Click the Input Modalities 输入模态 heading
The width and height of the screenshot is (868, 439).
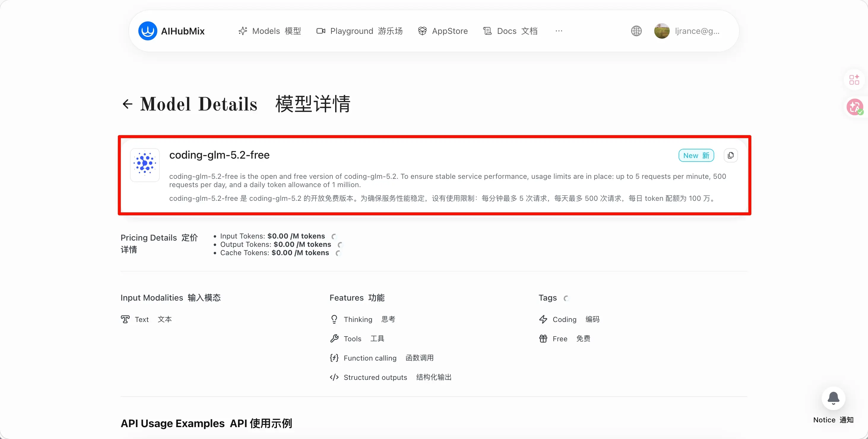[x=170, y=298]
